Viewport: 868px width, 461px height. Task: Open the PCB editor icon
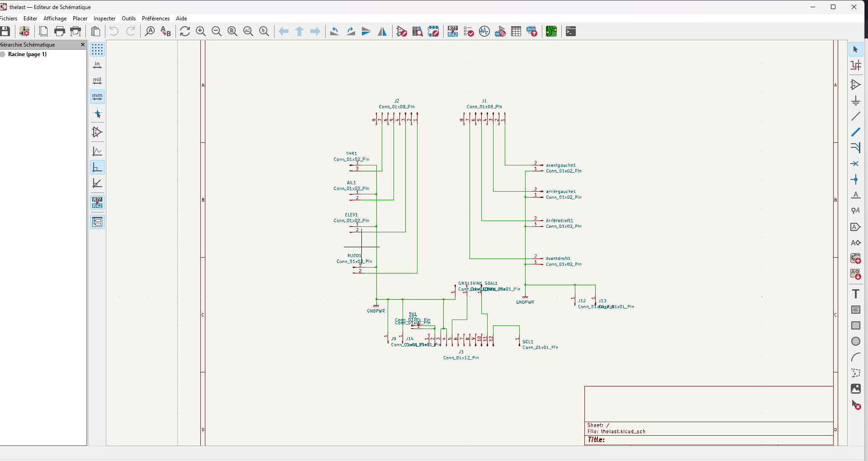point(551,31)
